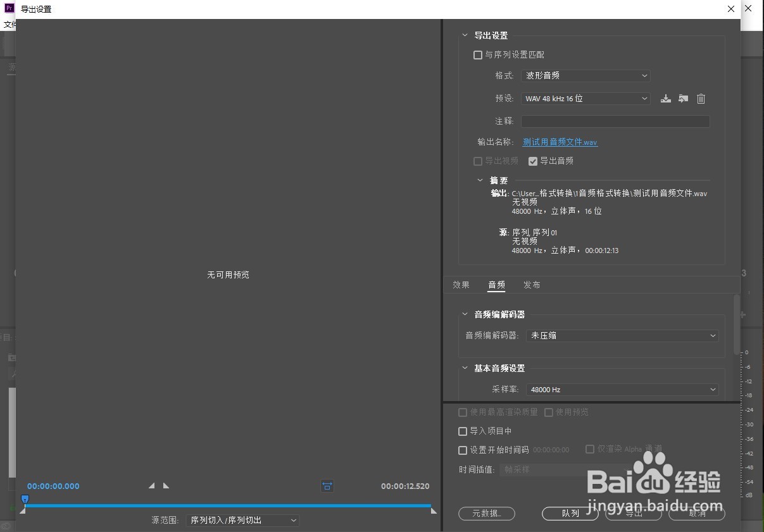This screenshot has height=532, width=764.
Task: Click the Metadata button
Action: (487, 514)
